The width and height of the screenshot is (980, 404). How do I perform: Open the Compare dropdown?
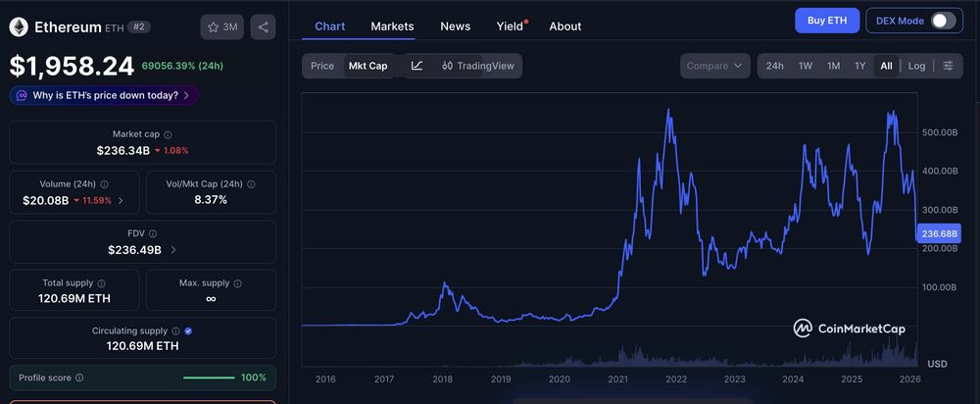coord(715,66)
